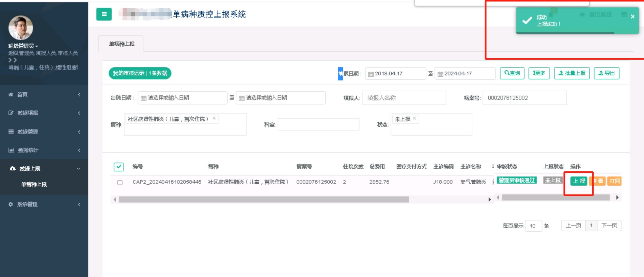
Task: Focus the 病案号 field with 0002076125002
Action: pos(524,98)
